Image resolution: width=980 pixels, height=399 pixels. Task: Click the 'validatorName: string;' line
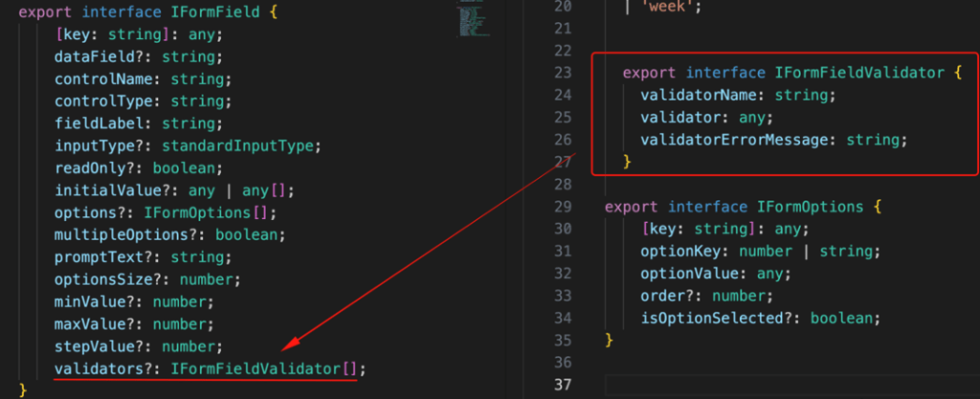tap(738, 96)
